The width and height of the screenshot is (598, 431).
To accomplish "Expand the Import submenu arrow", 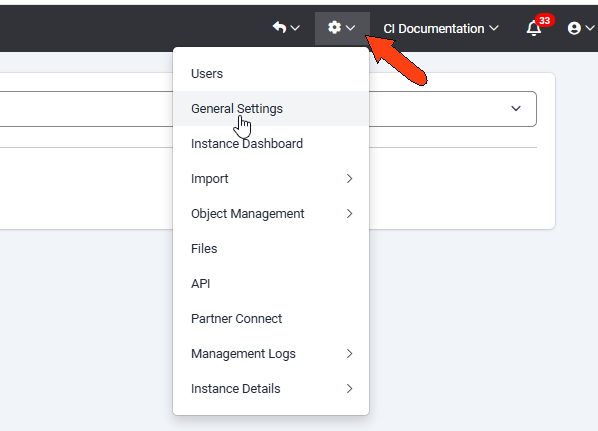I will pos(349,179).
